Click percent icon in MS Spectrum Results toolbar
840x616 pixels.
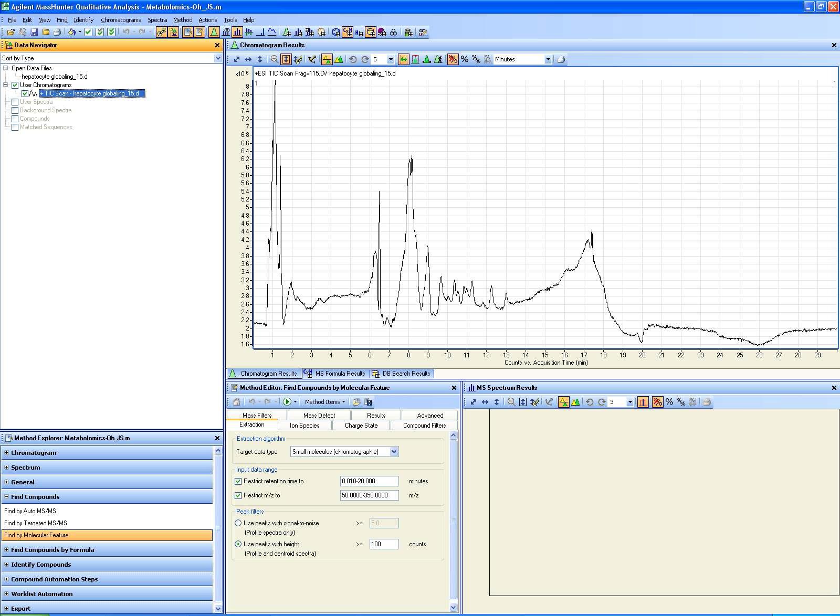669,402
